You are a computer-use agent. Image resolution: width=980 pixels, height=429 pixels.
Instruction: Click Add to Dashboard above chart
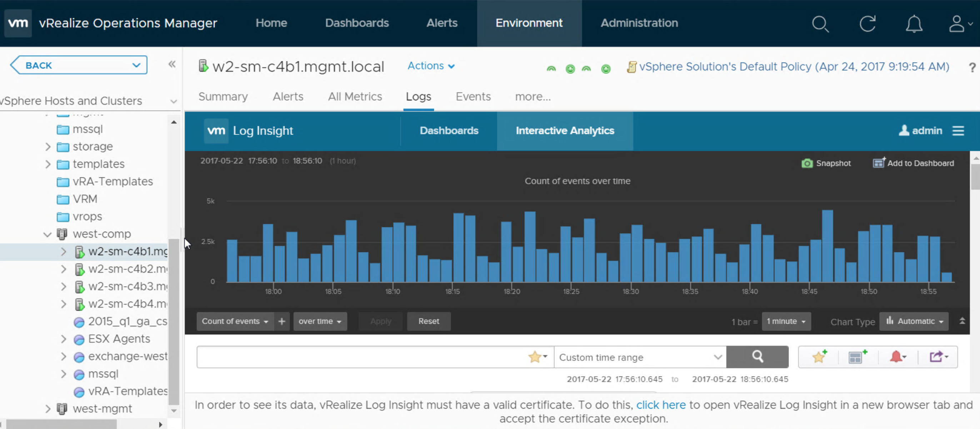pos(913,163)
